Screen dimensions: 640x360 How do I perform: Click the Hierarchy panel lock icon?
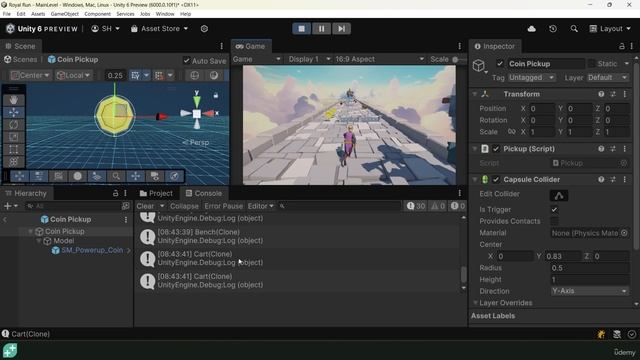[116, 193]
